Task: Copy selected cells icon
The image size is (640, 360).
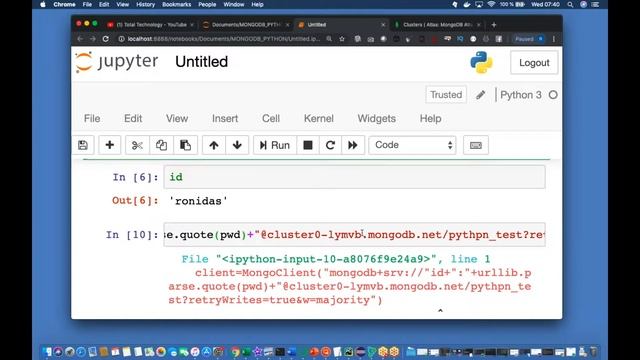Action: pyautogui.click(x=161, y=145)
